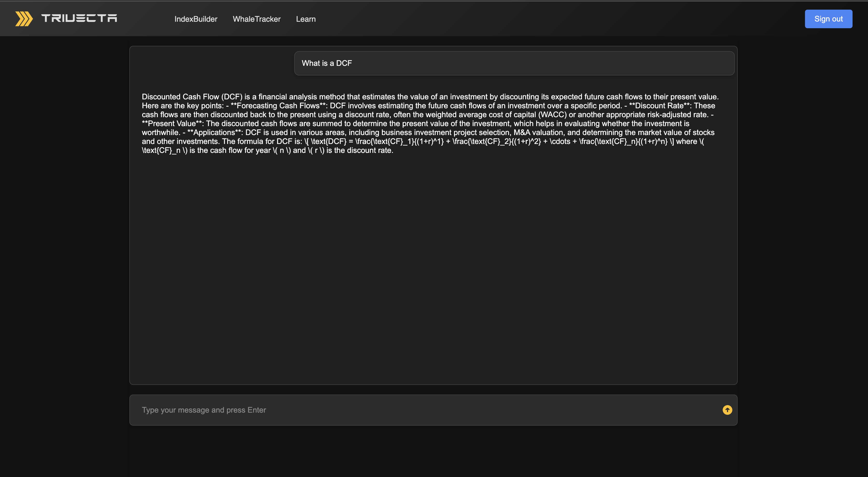Go to the WhaleTracker section
This screenshot has width=868, height=477.
(256, 19)
